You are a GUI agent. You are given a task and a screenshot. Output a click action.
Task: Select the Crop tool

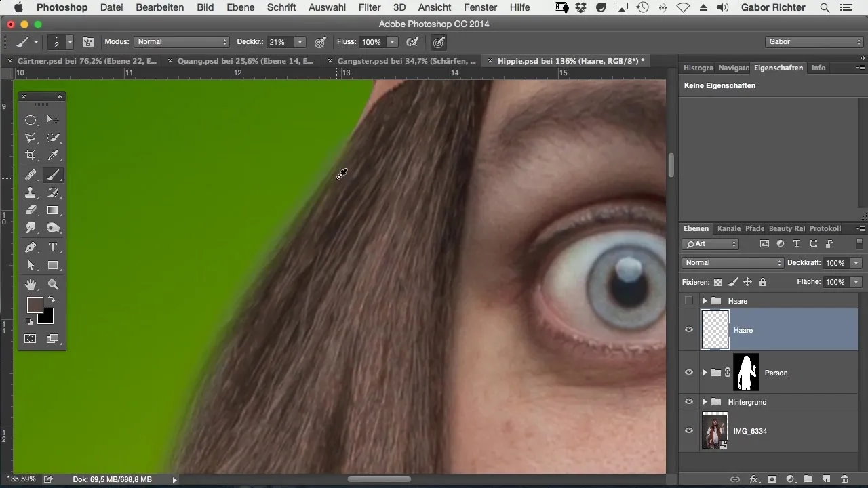click(31, 155)
